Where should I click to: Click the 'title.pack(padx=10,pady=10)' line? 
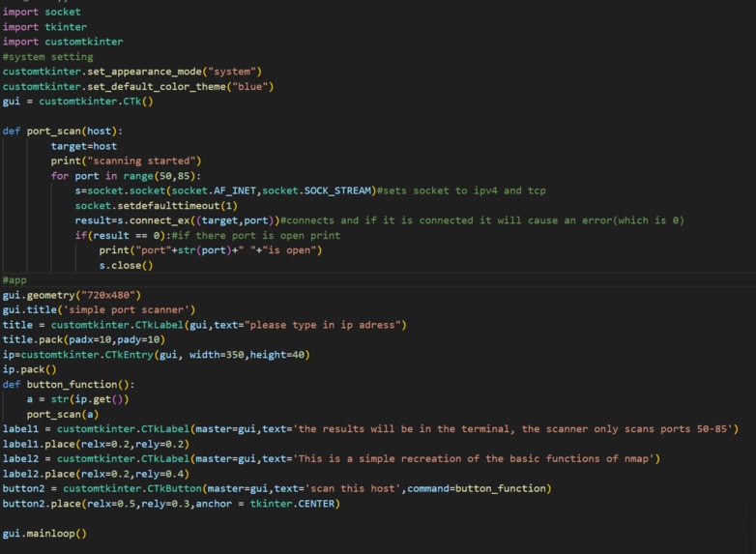84,340
